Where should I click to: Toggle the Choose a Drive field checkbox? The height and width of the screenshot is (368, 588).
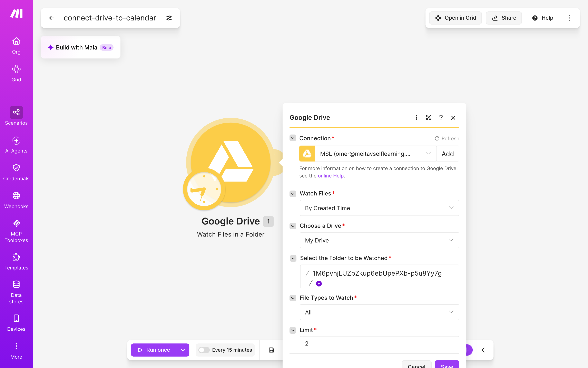[293, 226]
